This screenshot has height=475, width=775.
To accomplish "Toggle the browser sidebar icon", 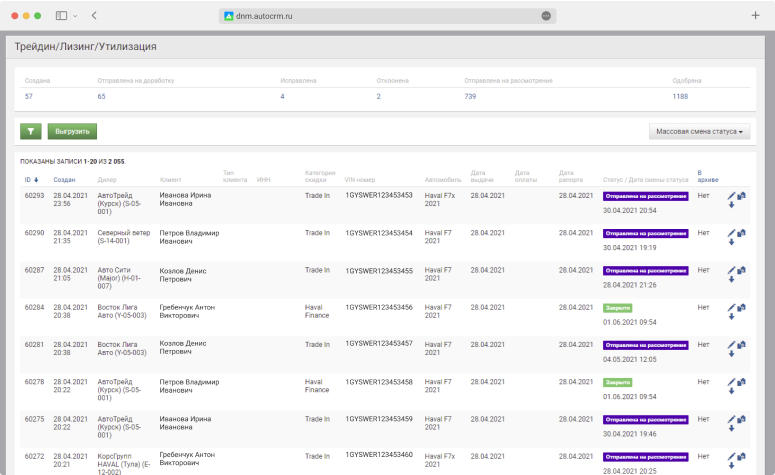I will pos(61,16).
